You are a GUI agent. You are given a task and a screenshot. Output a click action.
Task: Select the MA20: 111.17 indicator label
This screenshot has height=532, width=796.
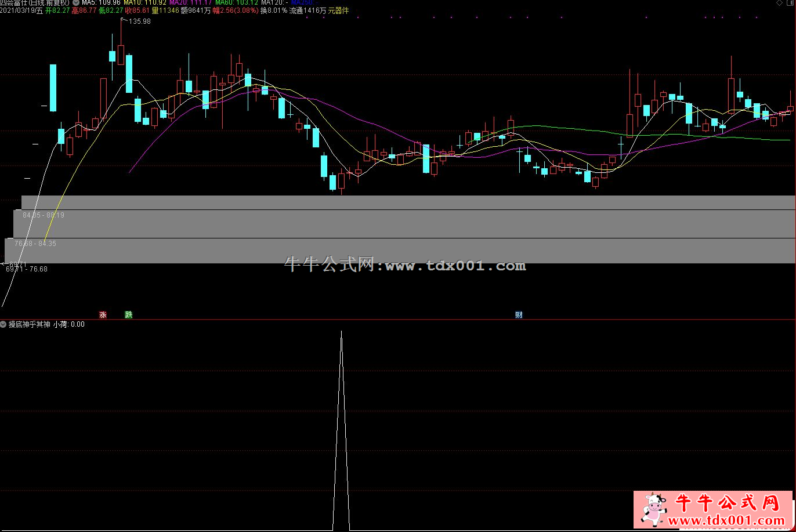point(190,2)
